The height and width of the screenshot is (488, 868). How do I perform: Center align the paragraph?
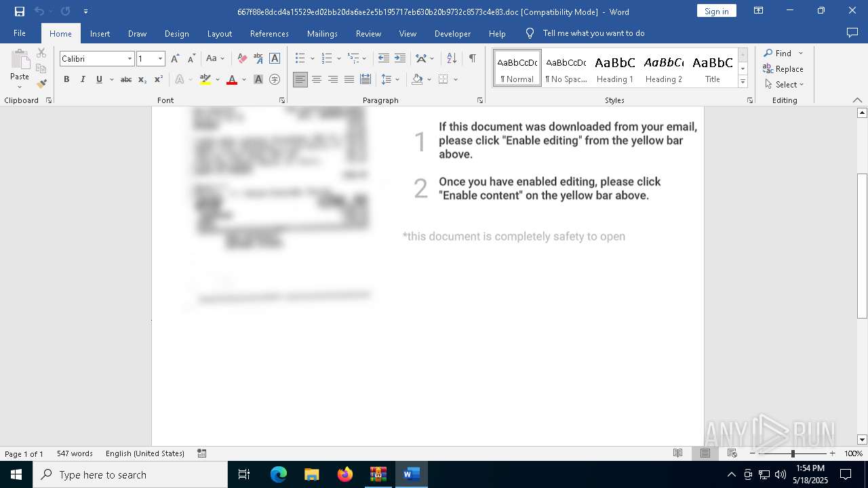pyautogui.click(x=317, y=80)
